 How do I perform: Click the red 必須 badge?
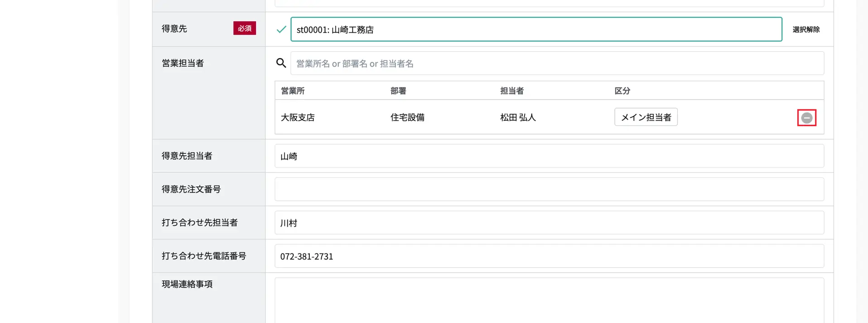(245, 28)
